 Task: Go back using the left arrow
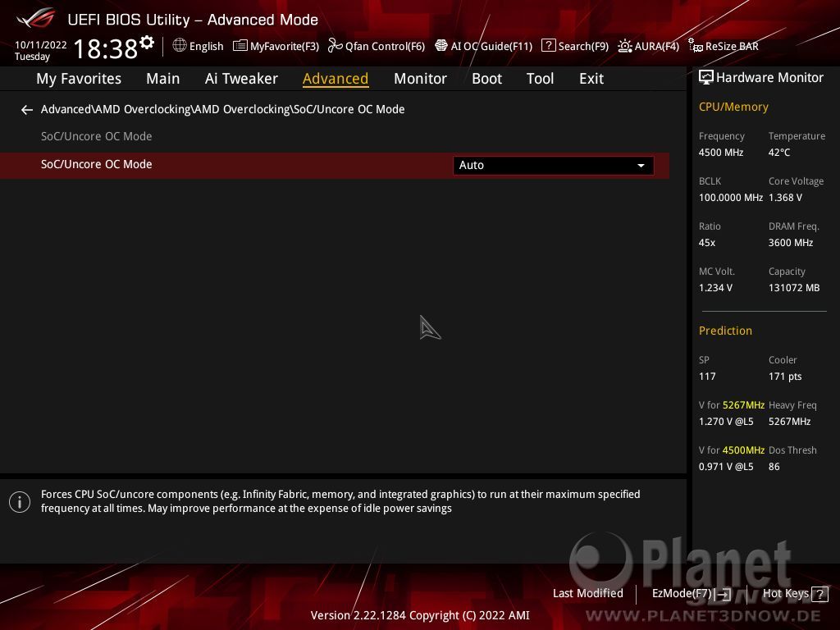(x=27, y=110)
